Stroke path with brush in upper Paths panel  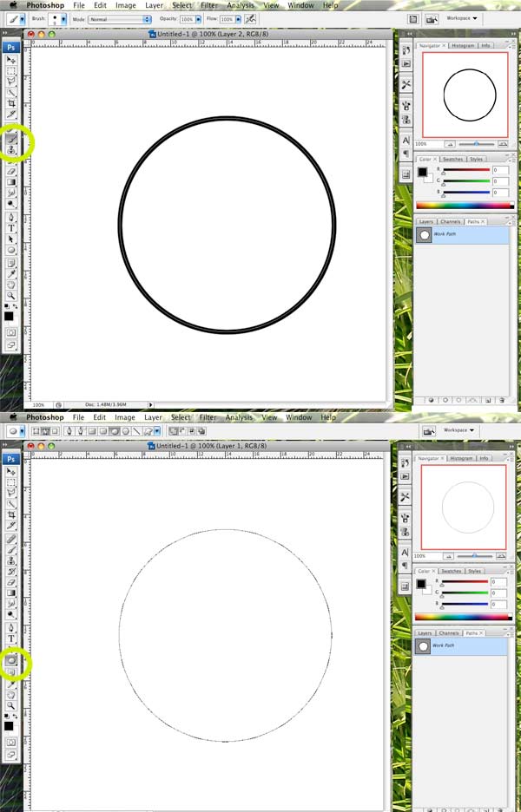pyautogui.click(x=445, y=400)
